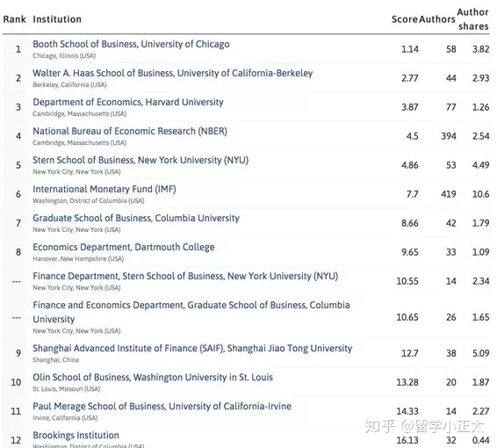Open Economics Department, Dartmouth College link
Viewport: 497px width, 448px height.
point(124,248)
